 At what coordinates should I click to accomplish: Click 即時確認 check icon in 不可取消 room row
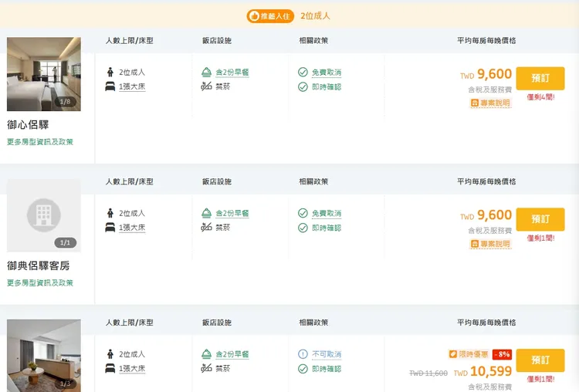pos(303,369)
